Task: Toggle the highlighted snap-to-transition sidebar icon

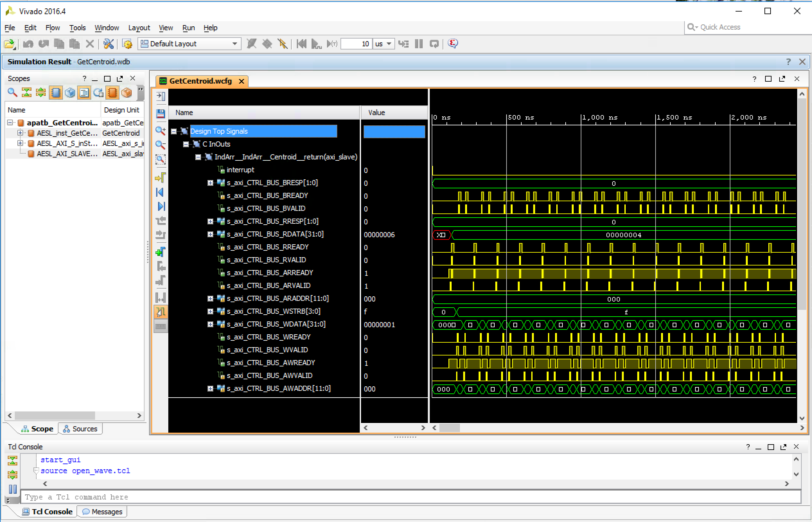Action: pos(161,312)
